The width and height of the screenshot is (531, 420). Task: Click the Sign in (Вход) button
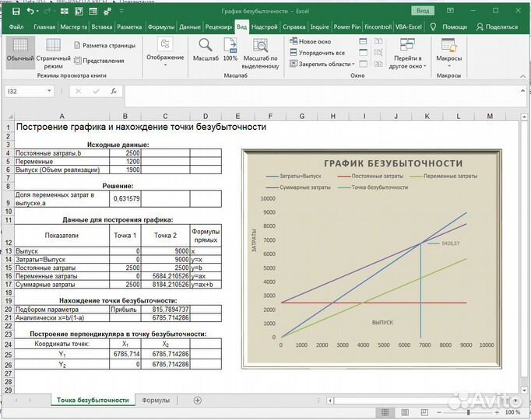(422, 11)
